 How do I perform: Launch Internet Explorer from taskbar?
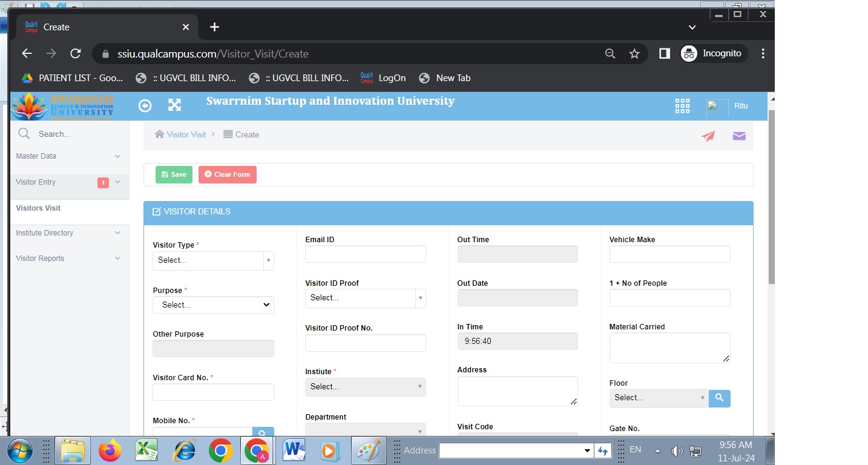coord(183,450)
